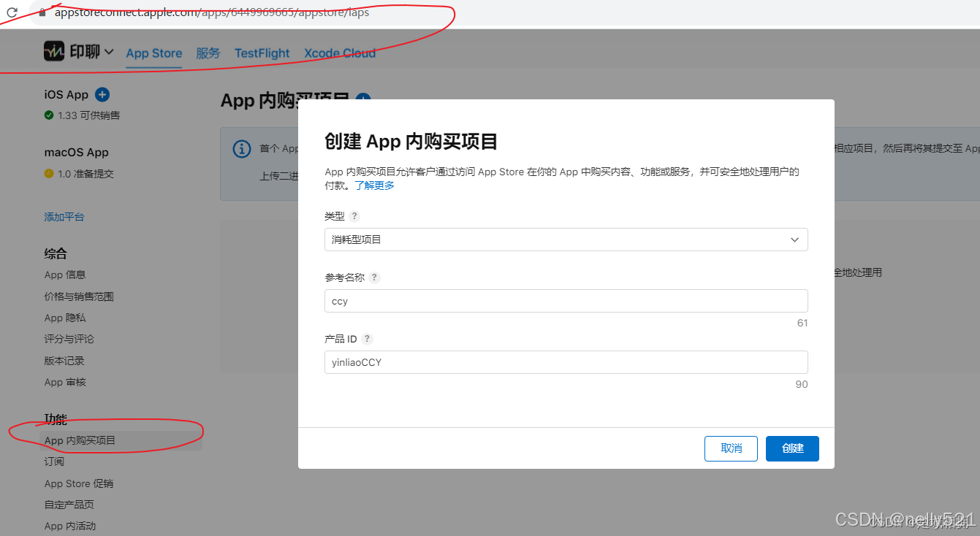
Task: Click the help icon next to 产品 ID
Action: pos(367,339)
